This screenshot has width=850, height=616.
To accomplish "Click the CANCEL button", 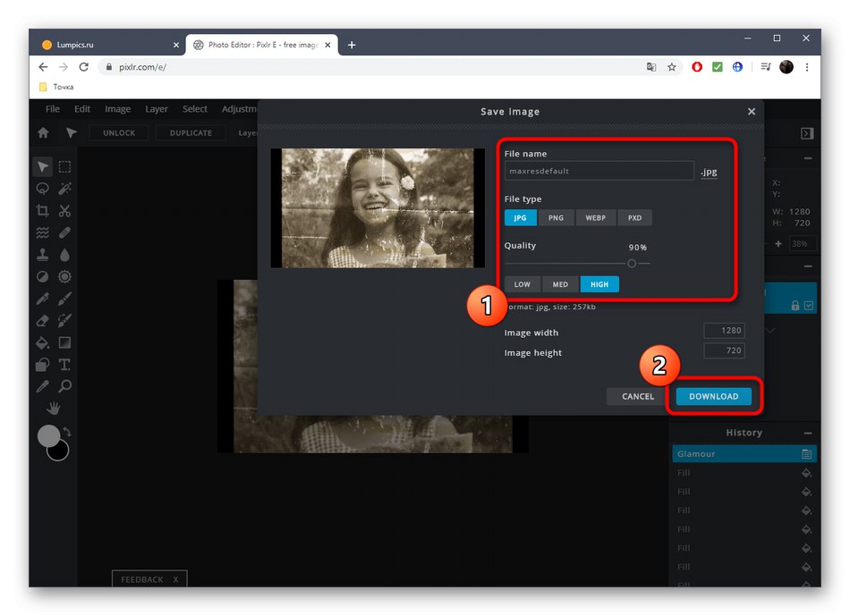I will point(637,397).
